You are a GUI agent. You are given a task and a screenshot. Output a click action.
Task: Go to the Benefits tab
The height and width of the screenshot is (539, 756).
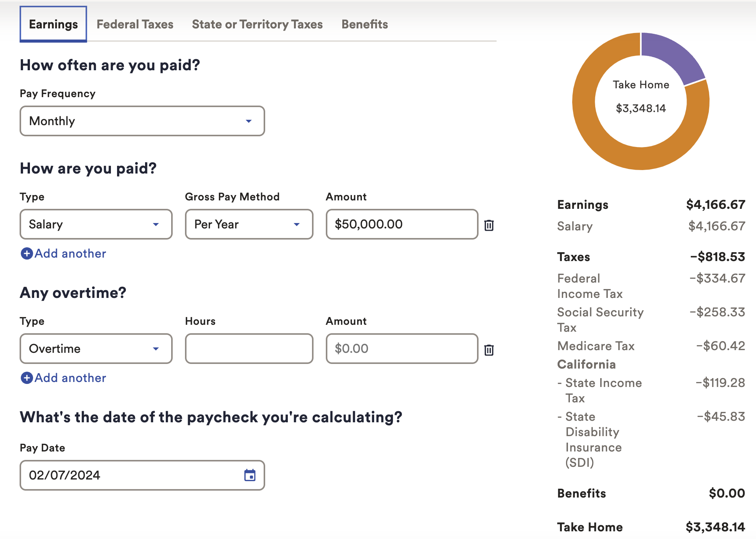[x=365, y=25]
